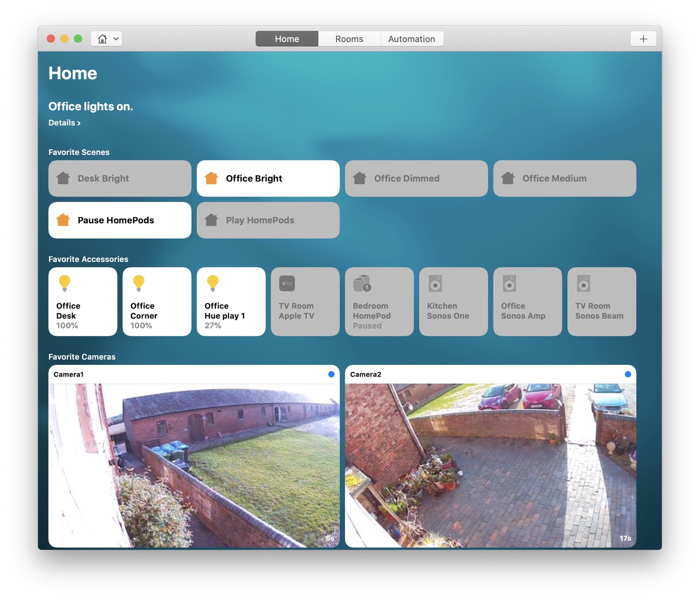Screen dimensions: 700x600
Task: Switch to the Home tab
Action: point(287,39)
